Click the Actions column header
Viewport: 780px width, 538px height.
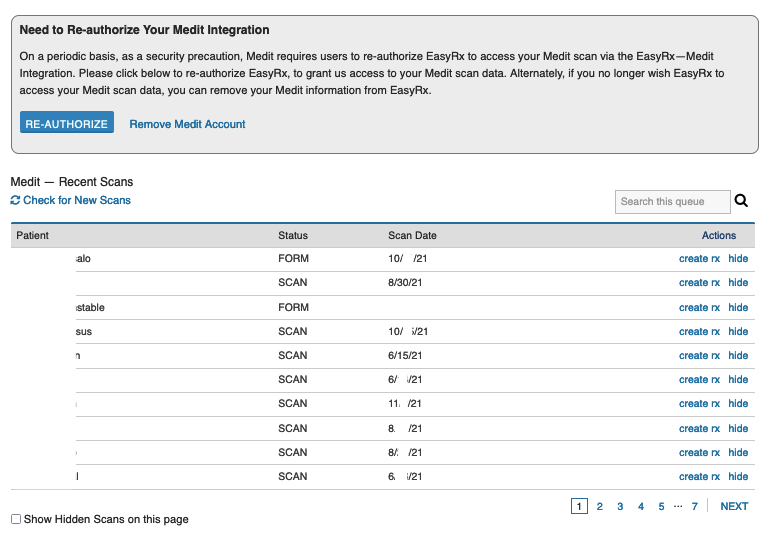[719, 235]
